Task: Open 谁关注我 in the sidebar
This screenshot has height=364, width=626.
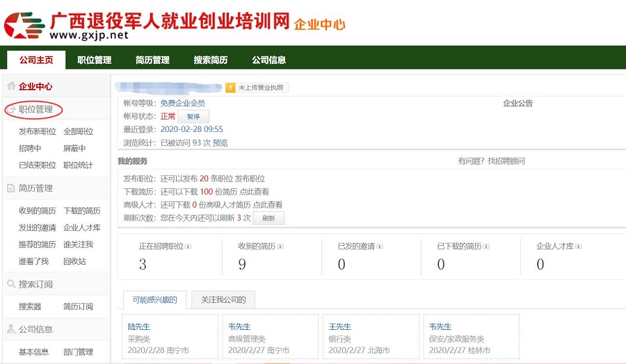Action: point(78,245)
